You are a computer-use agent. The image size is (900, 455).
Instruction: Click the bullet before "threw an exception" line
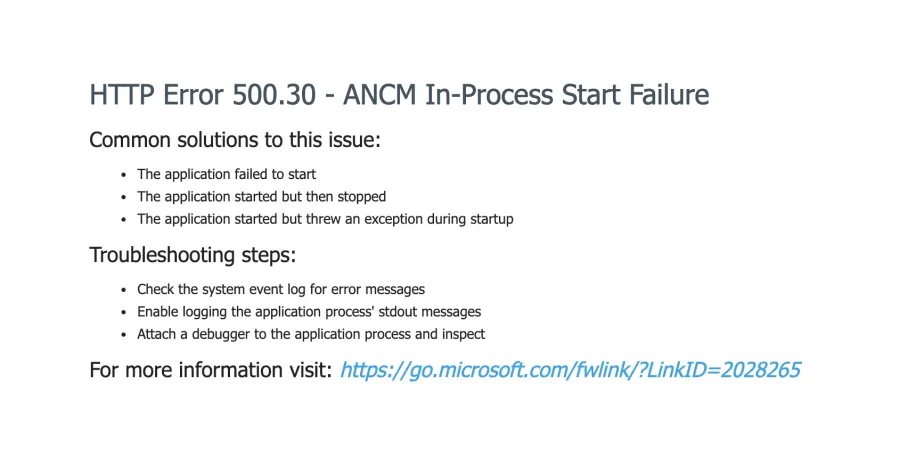[123, 219]
